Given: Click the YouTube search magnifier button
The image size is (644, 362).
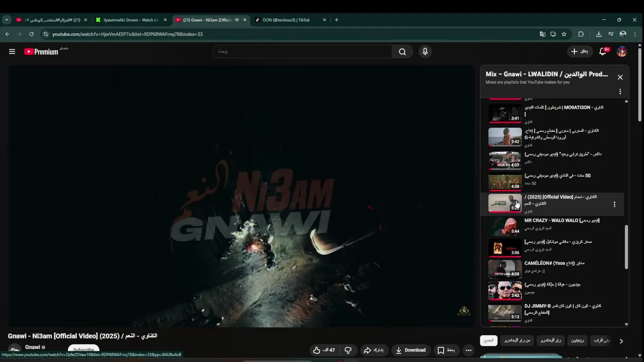Looking at the screenshot, I should coord(403,51).
